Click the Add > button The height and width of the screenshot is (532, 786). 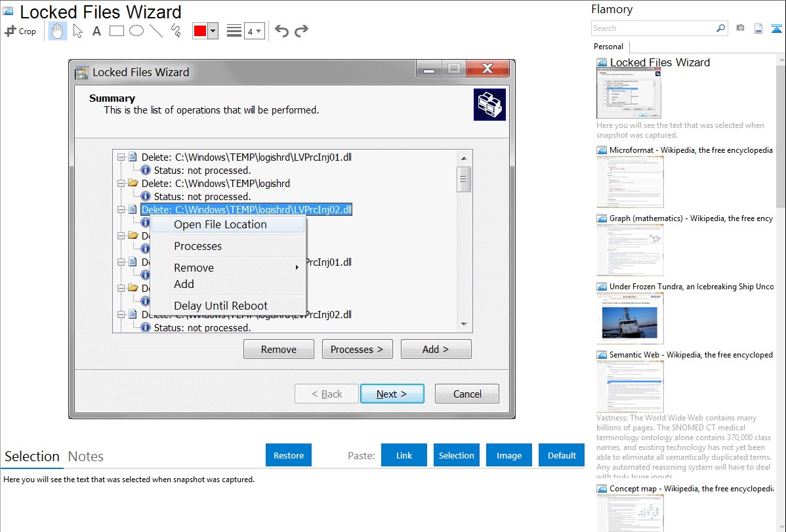tap(436, 350)
